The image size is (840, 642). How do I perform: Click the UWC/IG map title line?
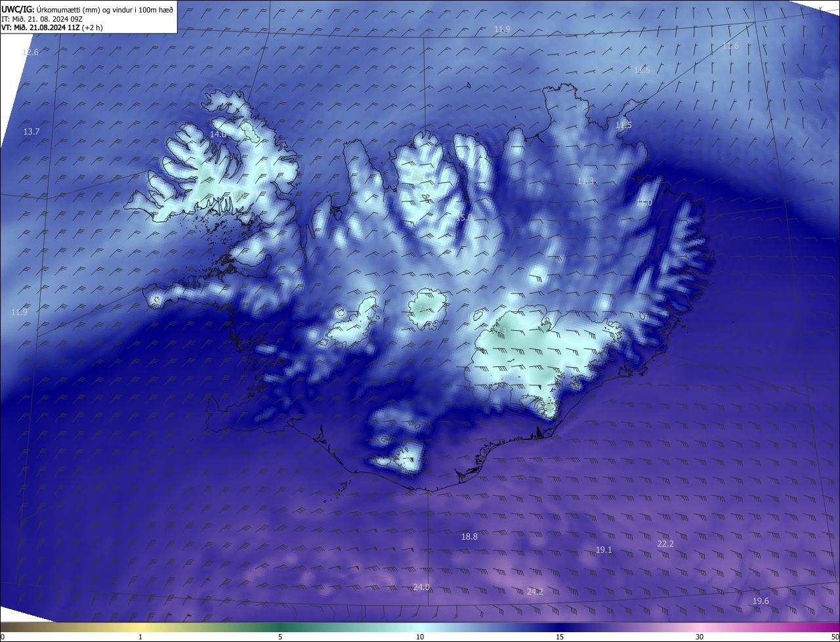(x=88, y=9)
